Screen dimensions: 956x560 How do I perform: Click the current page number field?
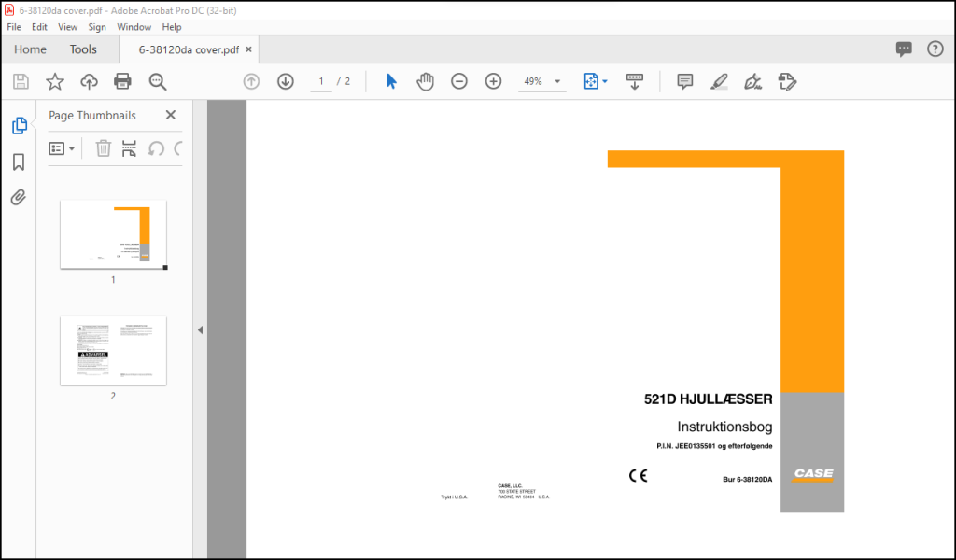(321, 81)
